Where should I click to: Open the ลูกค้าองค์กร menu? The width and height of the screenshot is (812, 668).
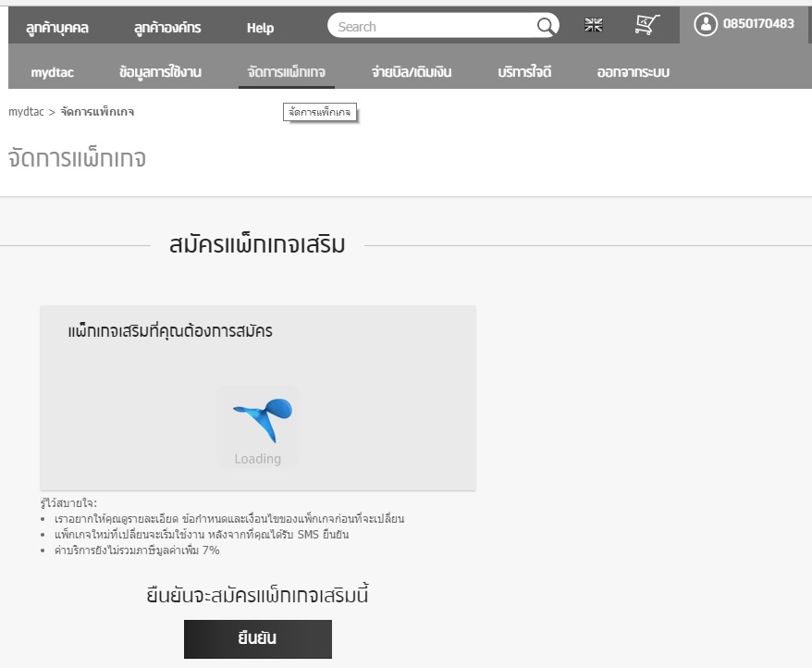point(167,28)
